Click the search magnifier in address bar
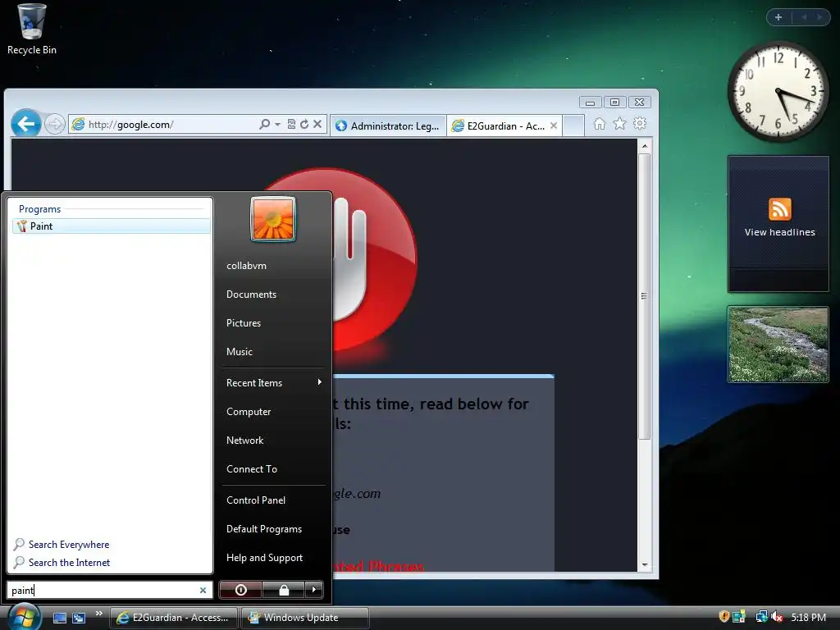The height and width of the screenshot is (630, 840). (264, 125)
